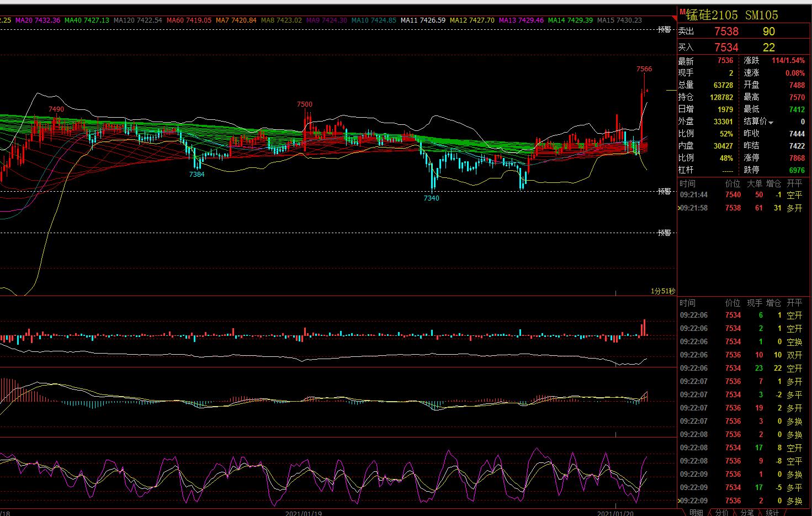
Task: Click the 7566 high price label on chart
Action: (x=644, y=69)
